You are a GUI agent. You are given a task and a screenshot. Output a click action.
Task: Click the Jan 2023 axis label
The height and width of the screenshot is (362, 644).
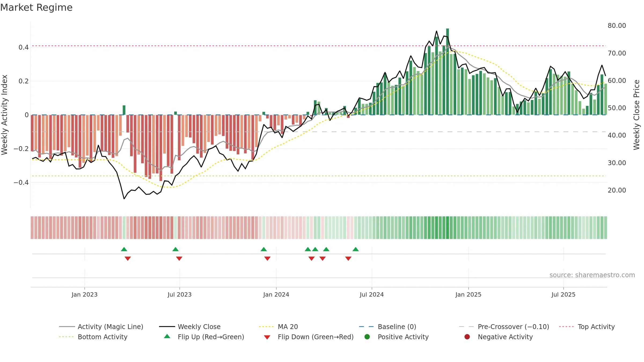(x=85, y=294)
